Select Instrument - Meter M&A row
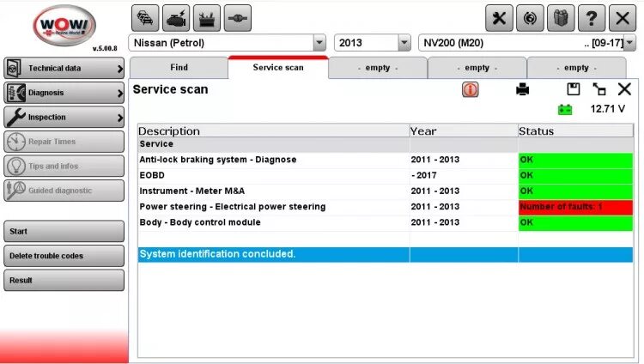Image resolution: width=644 pixels, height=364 pixels. (386, 191)
